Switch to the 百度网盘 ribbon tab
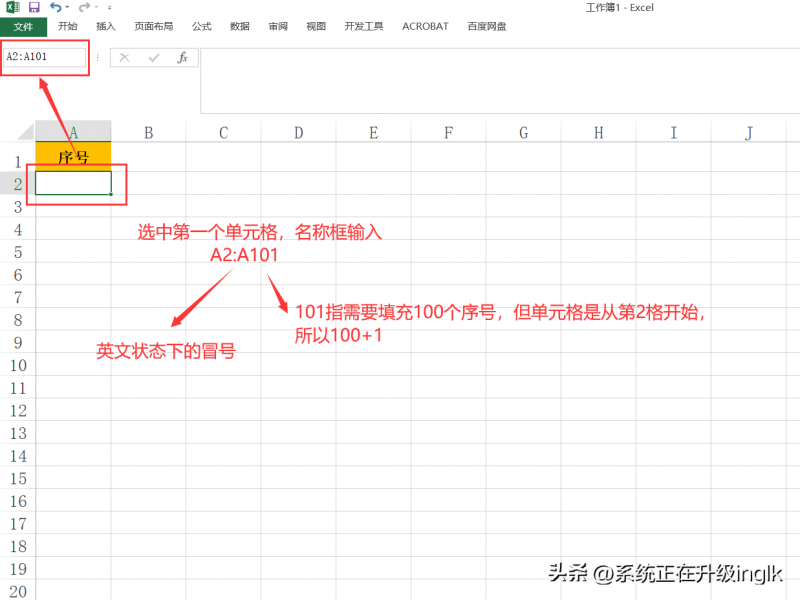The height and width of the screenshot is (600, 800). [x=487, y=26]
